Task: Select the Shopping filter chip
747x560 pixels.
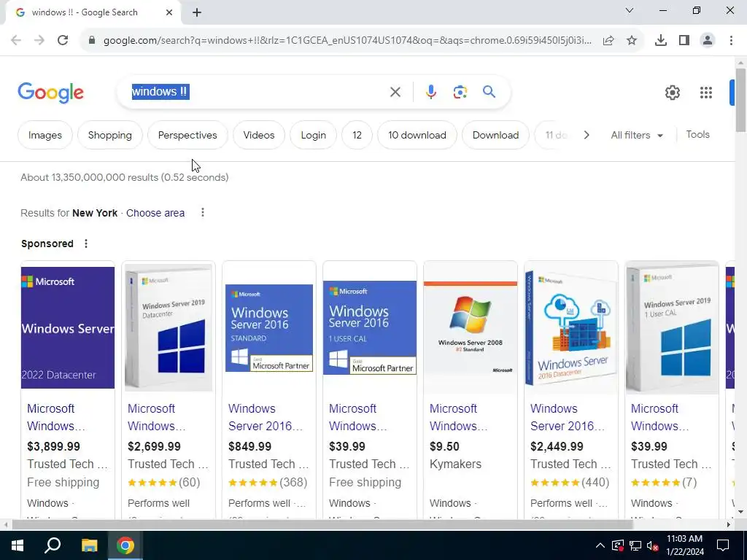Action: (x=110, y=135)
